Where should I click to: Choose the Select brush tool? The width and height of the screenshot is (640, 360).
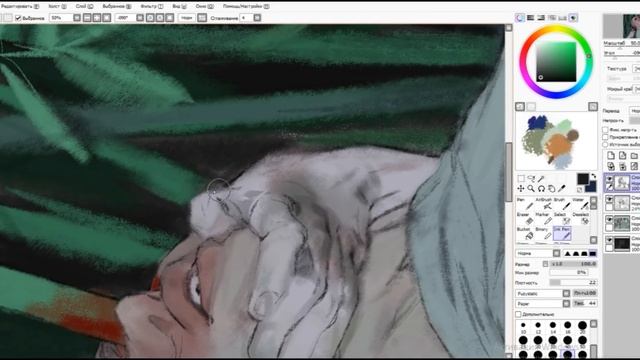click(562, 219)
